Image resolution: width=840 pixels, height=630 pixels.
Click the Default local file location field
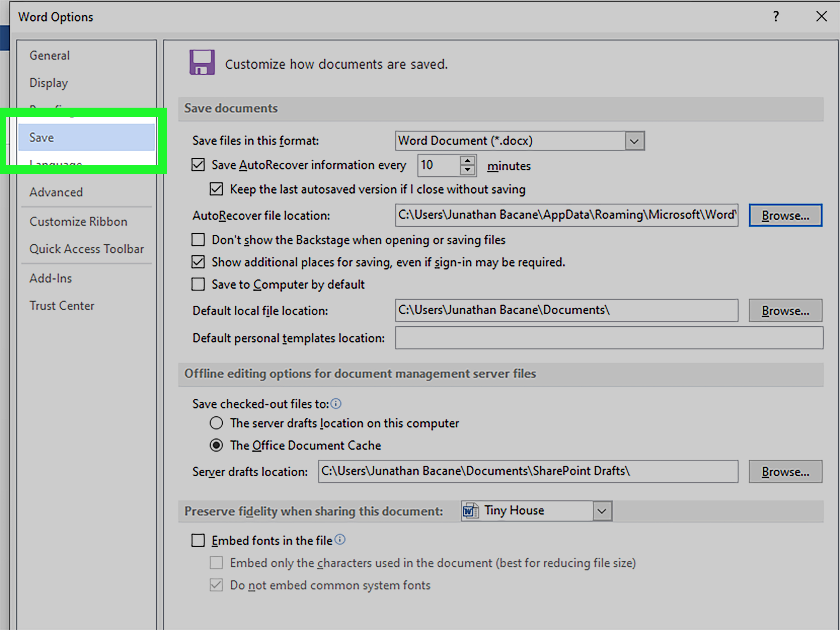click(x=567, y=310)
